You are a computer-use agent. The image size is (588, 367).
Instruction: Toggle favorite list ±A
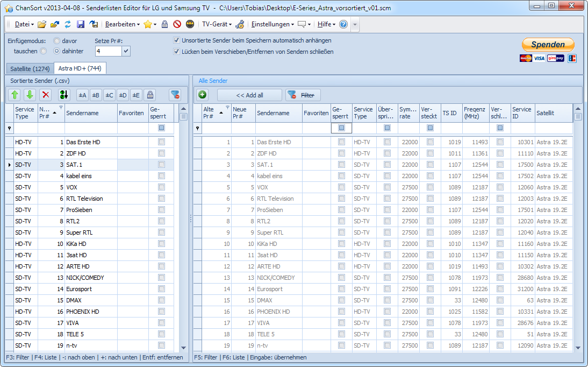tap(82, 95)
